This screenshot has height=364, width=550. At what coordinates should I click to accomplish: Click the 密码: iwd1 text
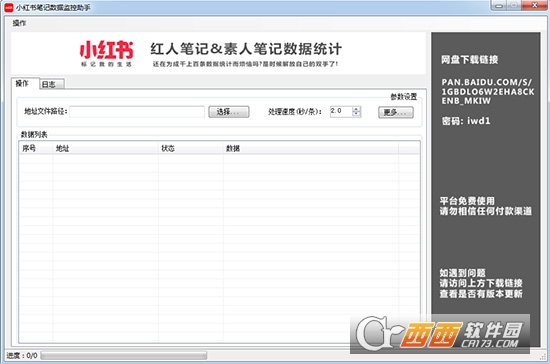tap(466, 121)
